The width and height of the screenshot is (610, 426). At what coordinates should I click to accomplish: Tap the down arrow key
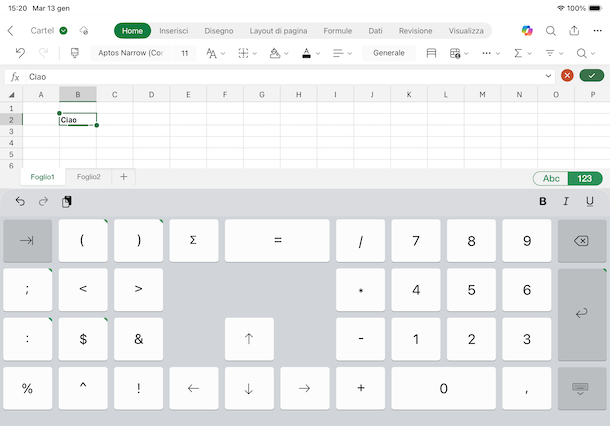pos(249,388)
